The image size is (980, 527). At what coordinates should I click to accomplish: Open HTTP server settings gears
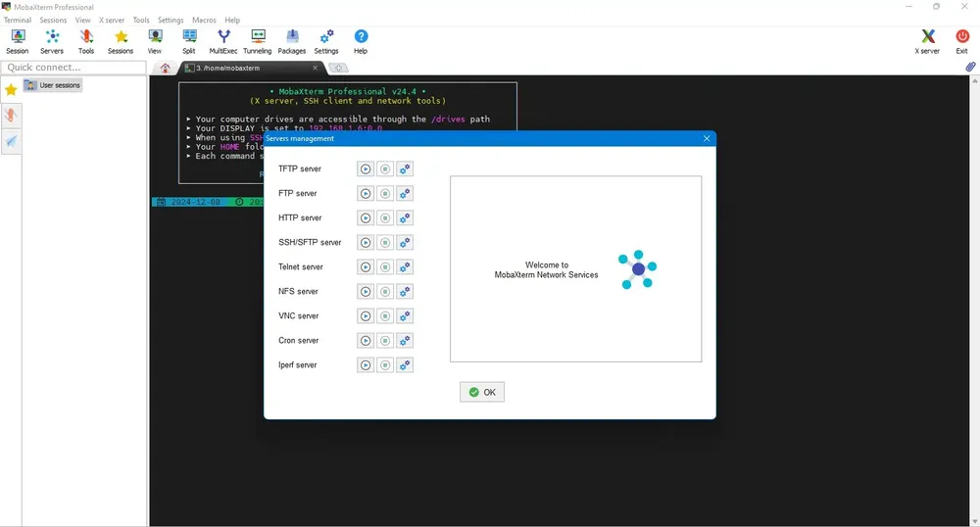point(405,217)
